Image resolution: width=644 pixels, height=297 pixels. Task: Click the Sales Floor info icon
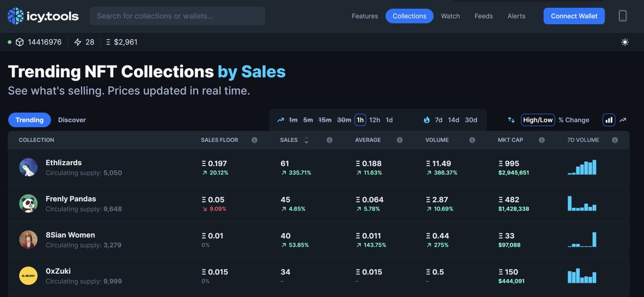click(254, 140)
